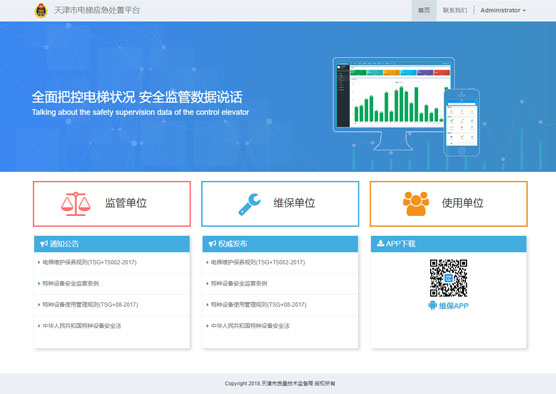This screenshot has width=556, height=394.
Task: Open 电梯维护保养规则 in 通知公告 list
Action: [x=89, y=262]
